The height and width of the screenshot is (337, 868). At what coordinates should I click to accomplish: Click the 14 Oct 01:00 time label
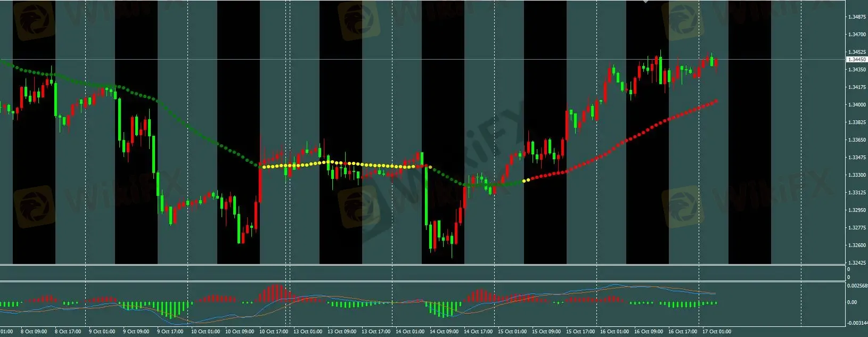(x=410, y=332)
